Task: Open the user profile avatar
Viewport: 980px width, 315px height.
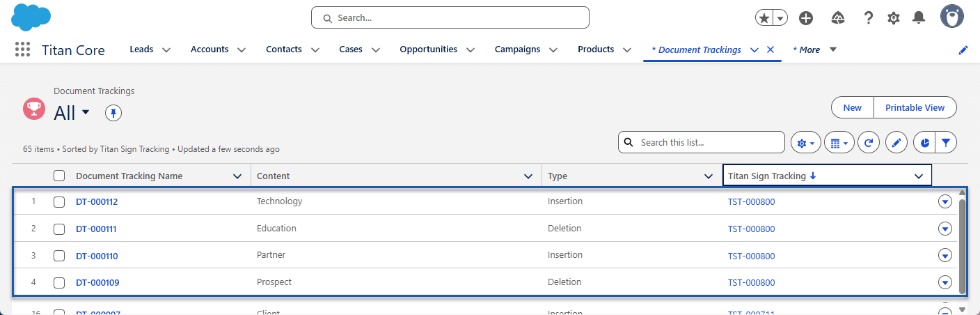Action: [951, 17]
